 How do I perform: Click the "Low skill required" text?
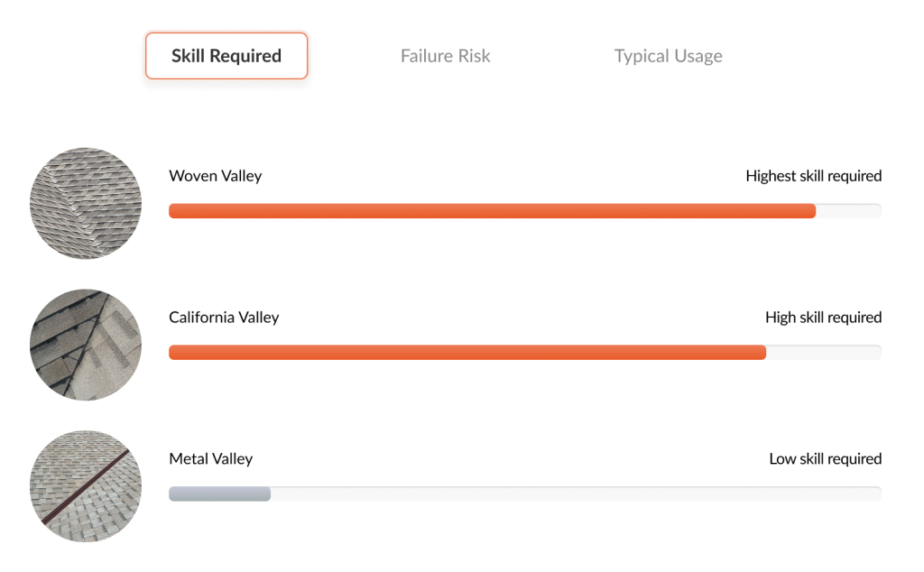point(825,459)
